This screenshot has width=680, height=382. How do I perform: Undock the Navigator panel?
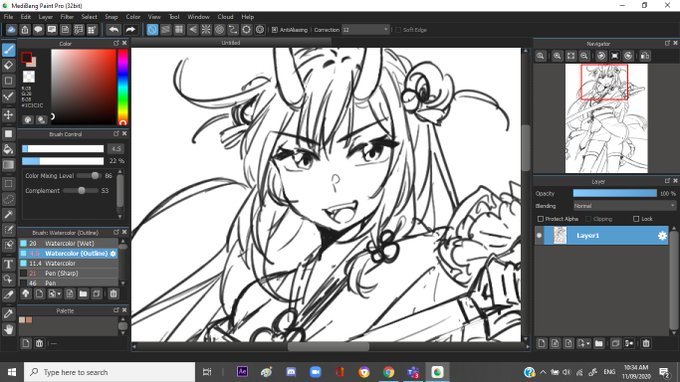[x=667, y=43]
